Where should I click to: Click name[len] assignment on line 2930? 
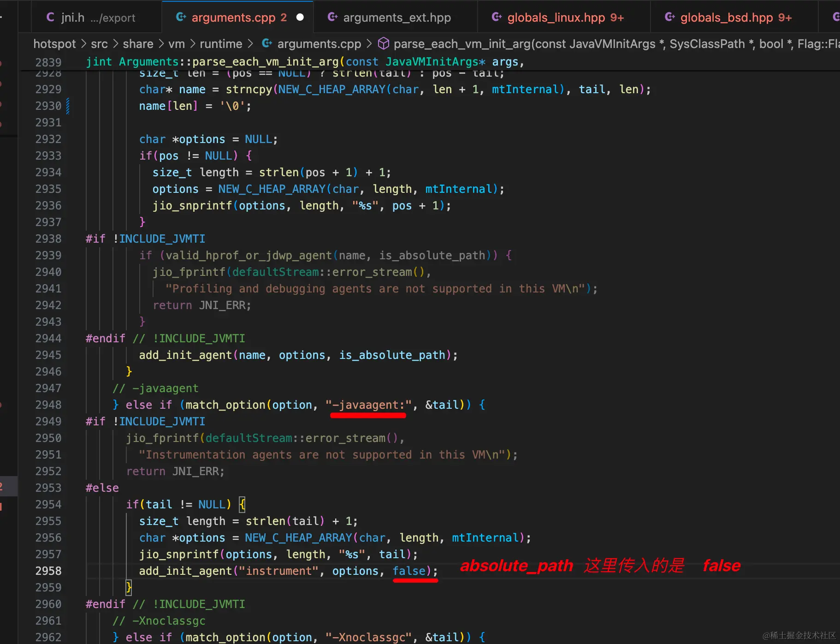point(195,106)
